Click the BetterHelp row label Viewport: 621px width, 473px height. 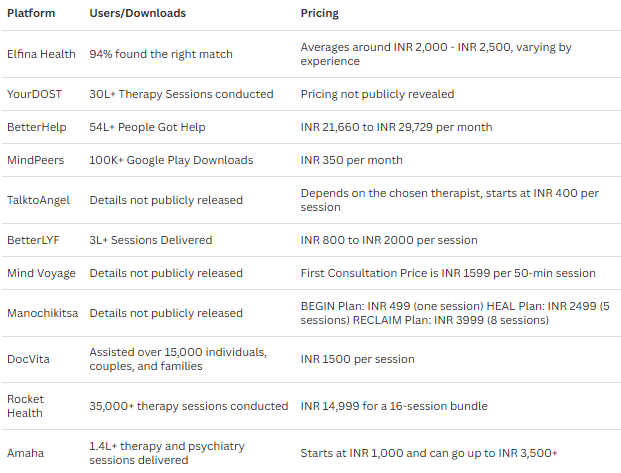37,127
